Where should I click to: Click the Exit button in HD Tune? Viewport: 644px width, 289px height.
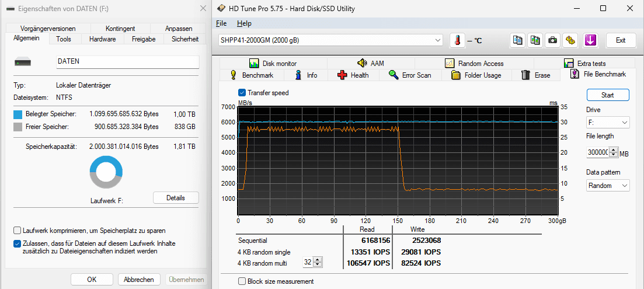coord(621,40)
